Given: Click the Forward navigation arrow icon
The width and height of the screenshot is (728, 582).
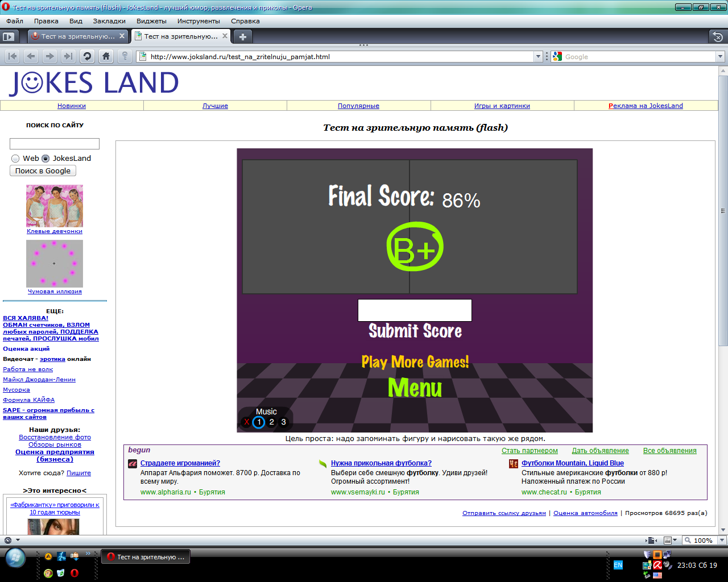Looking at the screenshot, I should 49,56.
